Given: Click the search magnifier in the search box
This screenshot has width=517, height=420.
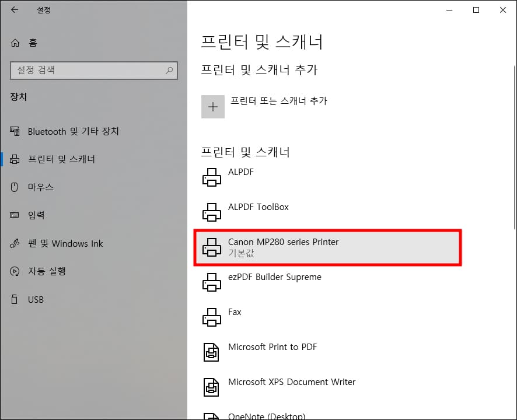Looking at the screenshot, I should [x=169, y=71].
